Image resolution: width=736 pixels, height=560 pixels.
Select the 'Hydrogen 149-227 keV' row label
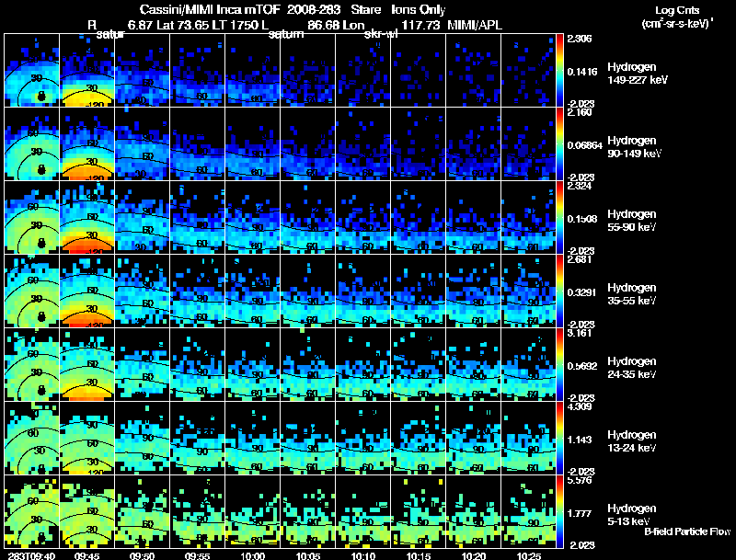pos(637,74)
